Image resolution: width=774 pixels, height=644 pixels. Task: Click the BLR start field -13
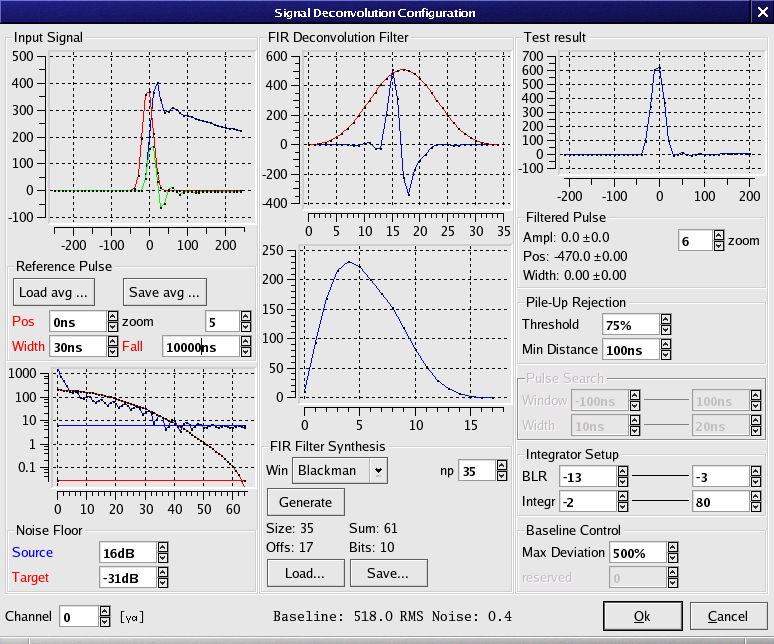coord(588,477)
